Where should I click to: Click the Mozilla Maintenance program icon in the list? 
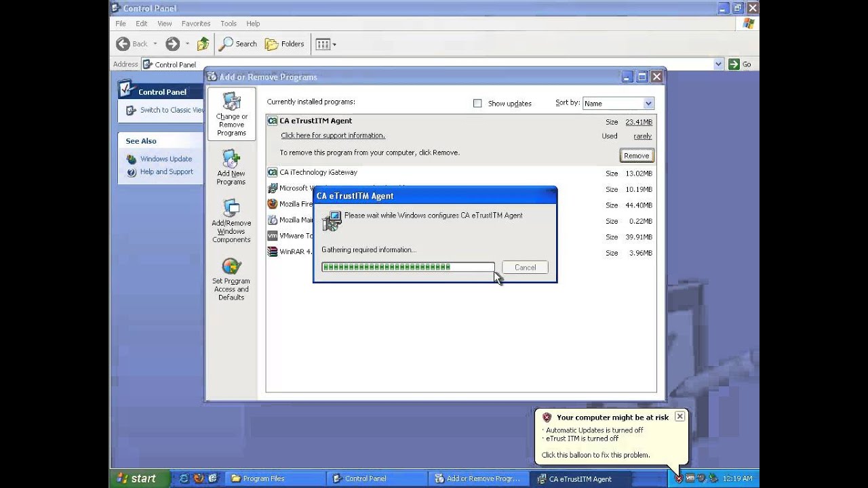[273, 220]
